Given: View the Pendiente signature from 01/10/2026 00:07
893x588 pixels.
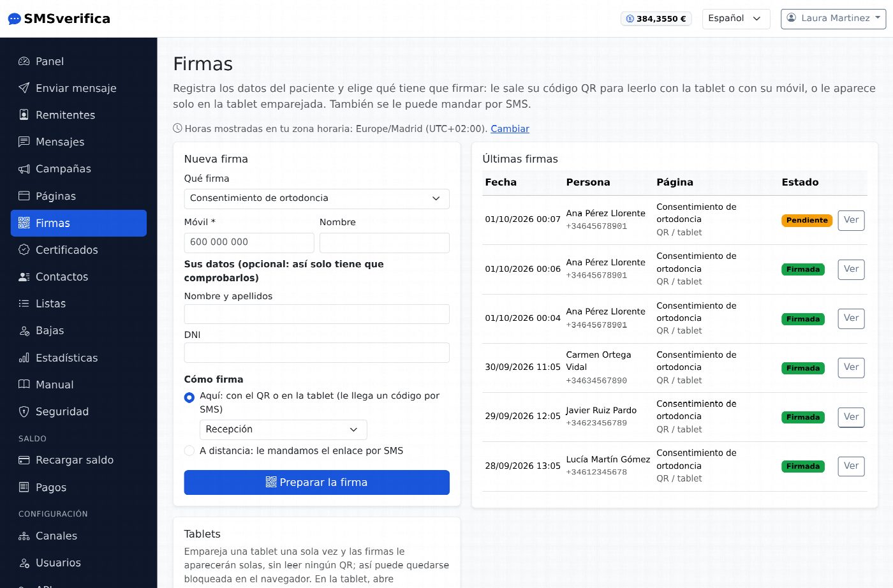Looking at the screenshot, I should click(x=851, y=220).
